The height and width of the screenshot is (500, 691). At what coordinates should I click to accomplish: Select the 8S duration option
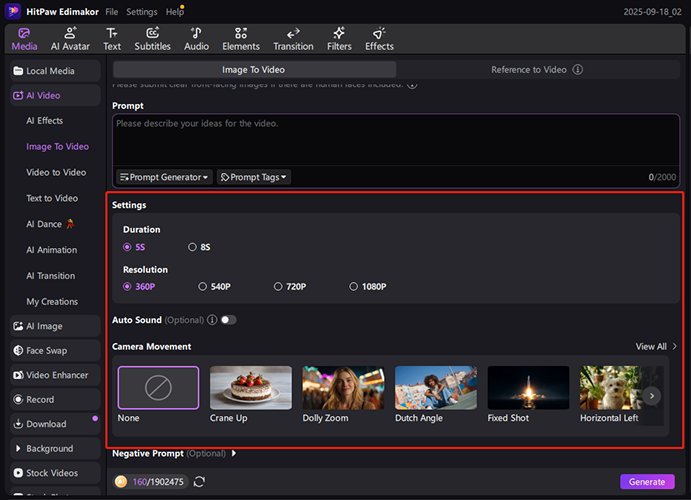193,247
